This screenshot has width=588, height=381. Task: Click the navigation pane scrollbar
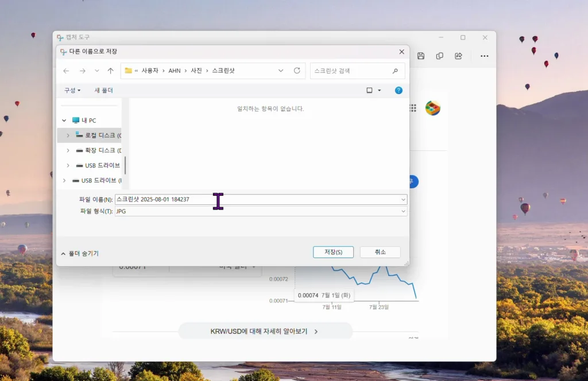click(x=125, y=165)
